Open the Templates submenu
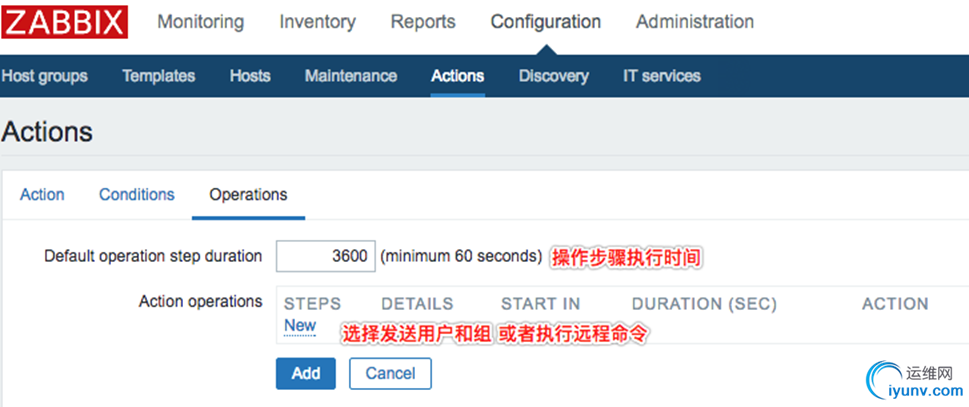969x407 pixels. (158, 76)
